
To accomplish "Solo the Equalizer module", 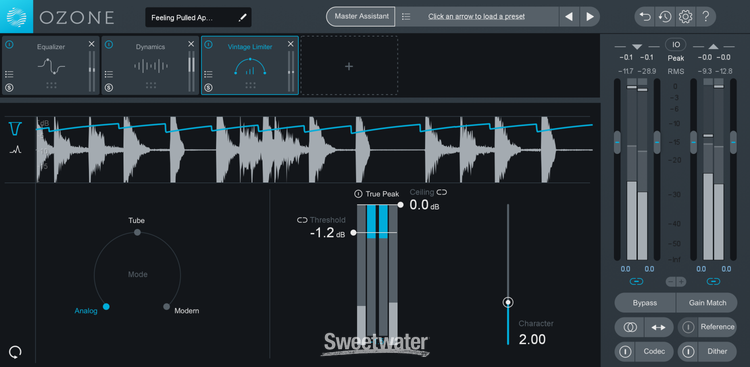I will pyautogui.click(x=9, y=88).
